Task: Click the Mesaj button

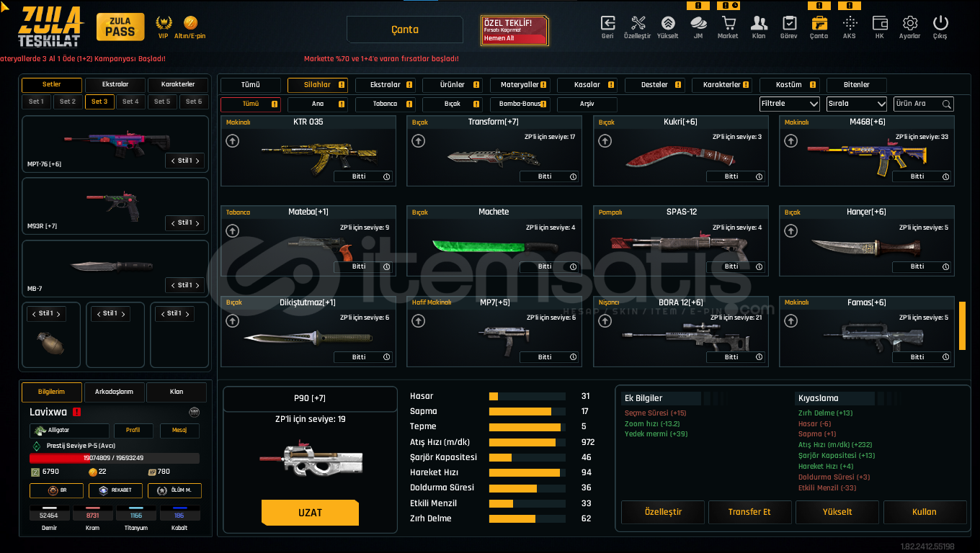Action: pos(179,431)
